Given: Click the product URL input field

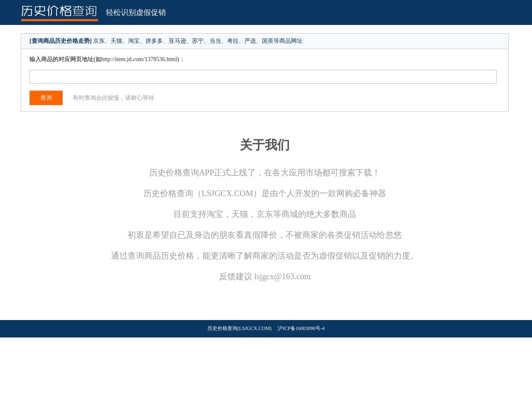Looking at the screenshot, I should pyautogui.click(x=263, y=76).
